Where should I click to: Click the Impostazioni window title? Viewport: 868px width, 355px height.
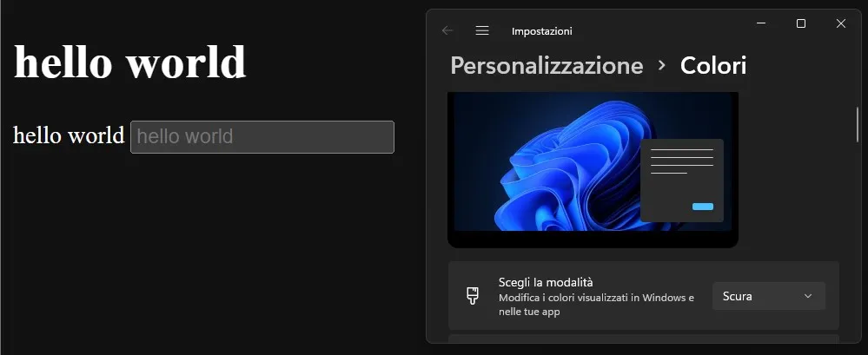pyautogui.click(x=542, y=31)
